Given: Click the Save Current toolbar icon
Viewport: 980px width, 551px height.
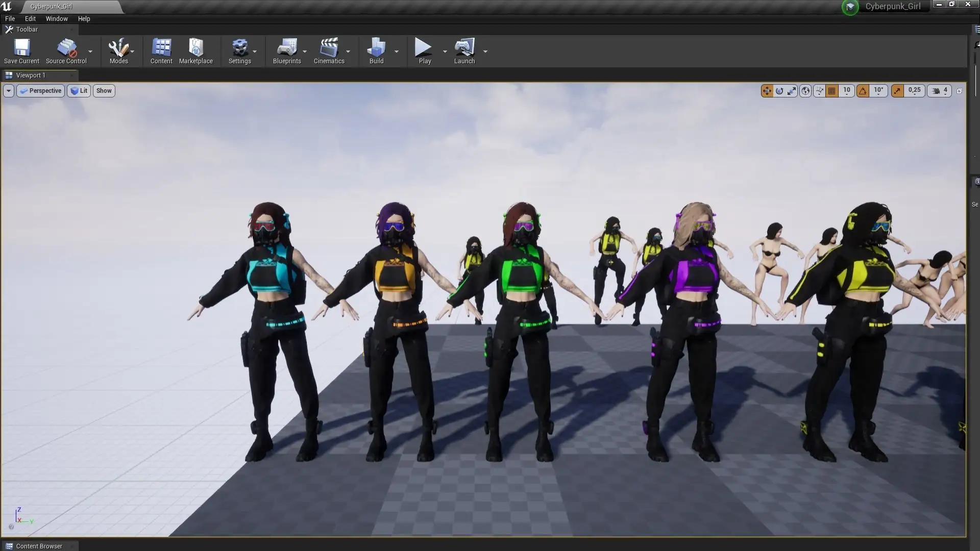Looking at the screenshot, I should tap(21, 51).
